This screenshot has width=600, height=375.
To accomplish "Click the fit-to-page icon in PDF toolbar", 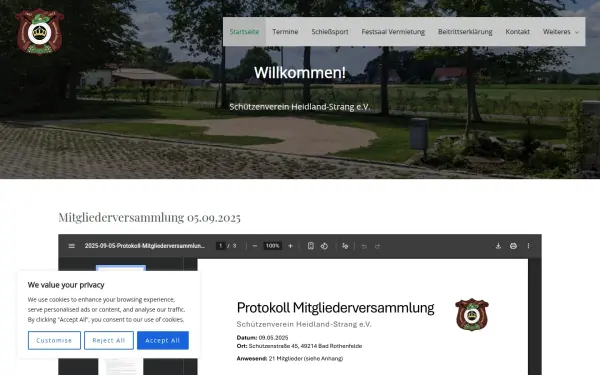I will 311,246.
